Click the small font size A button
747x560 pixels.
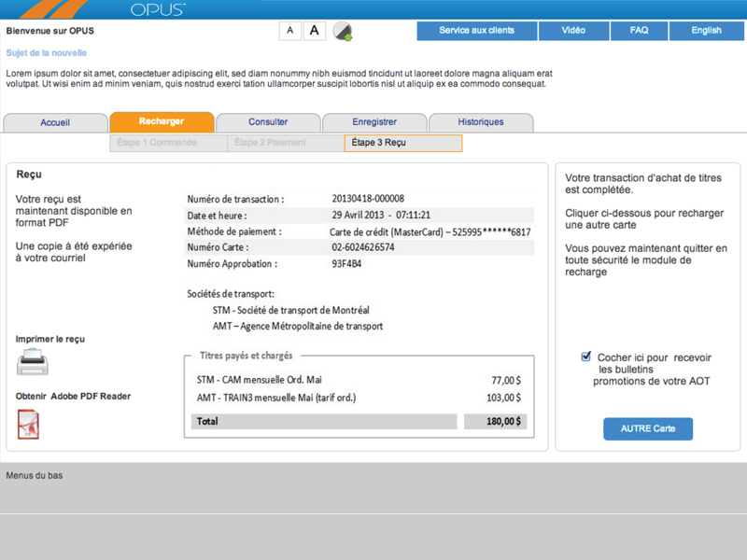pos(290,31)
